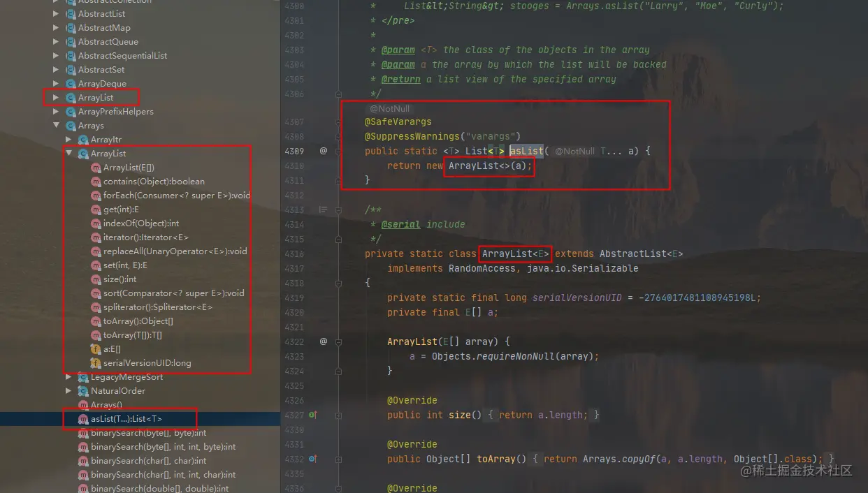This screenshot has width=868, height=493.
Task: Click the AbstractQueue class icon
Action: [71, 42]
